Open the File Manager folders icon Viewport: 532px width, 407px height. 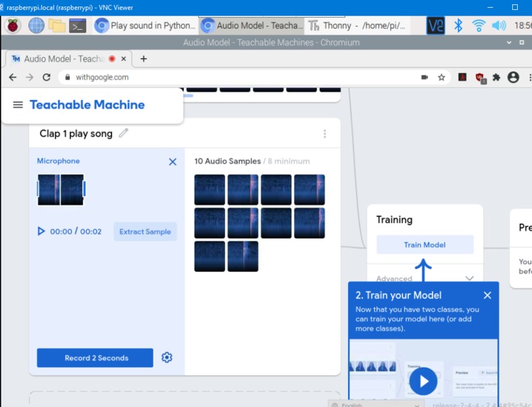tap(57, 26)
